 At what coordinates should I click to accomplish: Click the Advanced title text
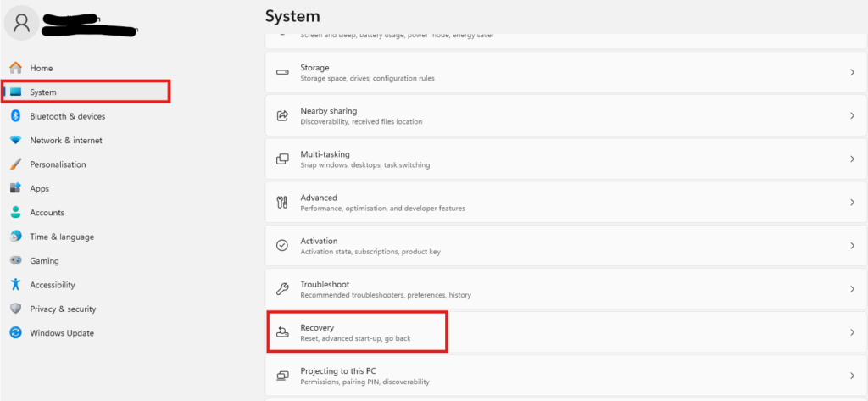tap(319, 198)
